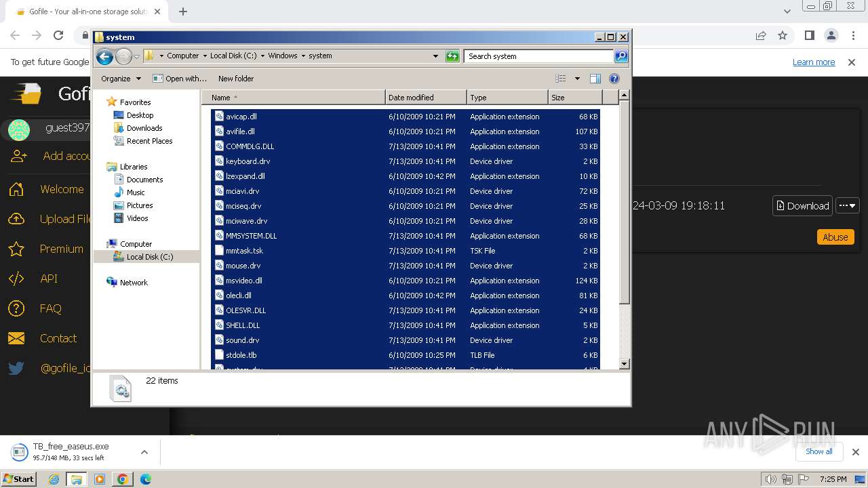
Task: Click the orange Abuse button
Action: [835, 237]
